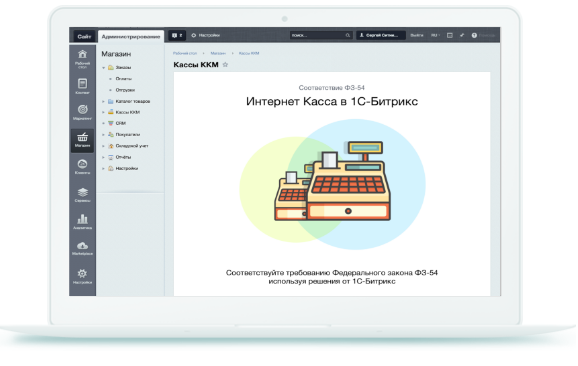
Task: Click the panel layout icon in top bar
Action: click(450, 35)
